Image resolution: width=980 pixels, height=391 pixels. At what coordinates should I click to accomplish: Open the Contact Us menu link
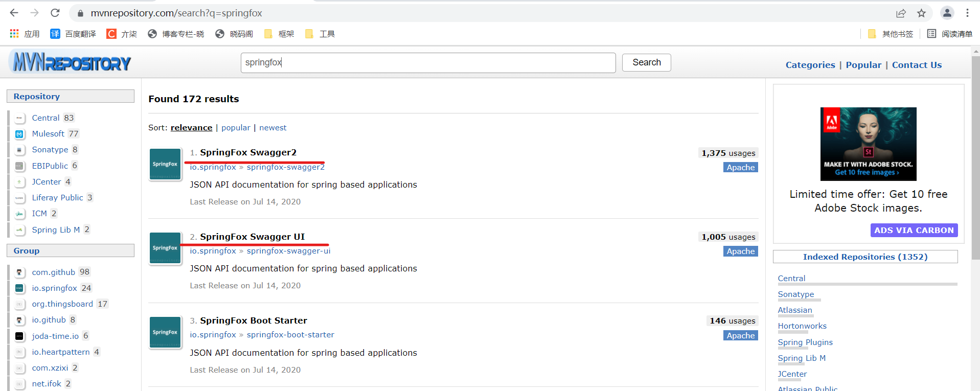click(917, 65)
